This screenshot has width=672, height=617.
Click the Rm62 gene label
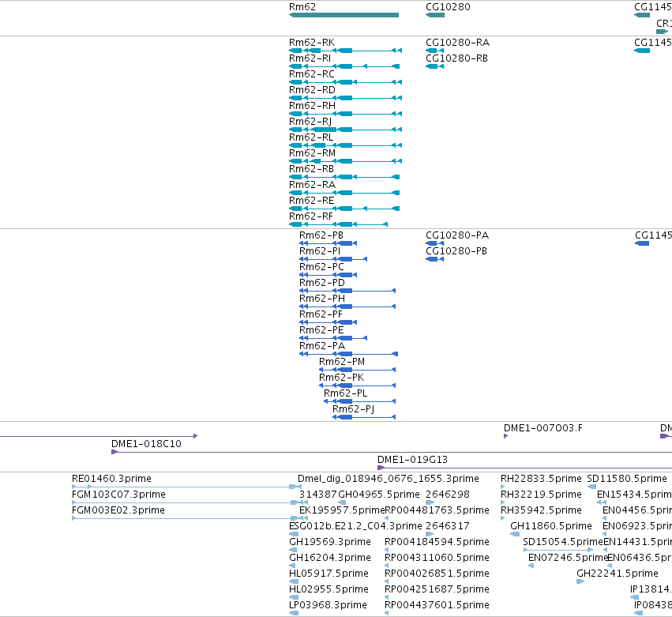tap(302, 7)
